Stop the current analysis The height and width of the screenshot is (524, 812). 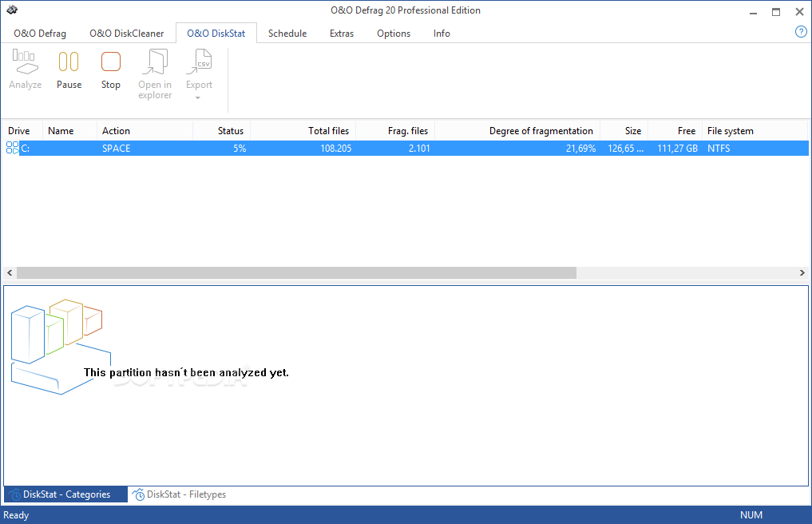tap(111, 69)
